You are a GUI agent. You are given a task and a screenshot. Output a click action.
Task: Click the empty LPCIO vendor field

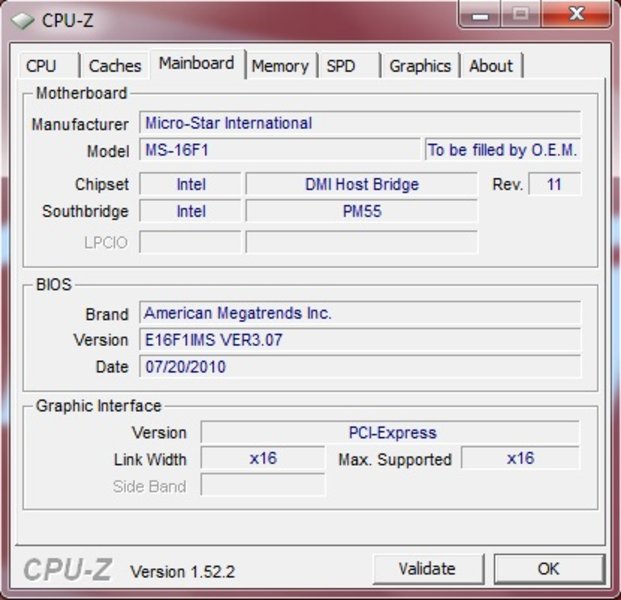coord(190,242)
